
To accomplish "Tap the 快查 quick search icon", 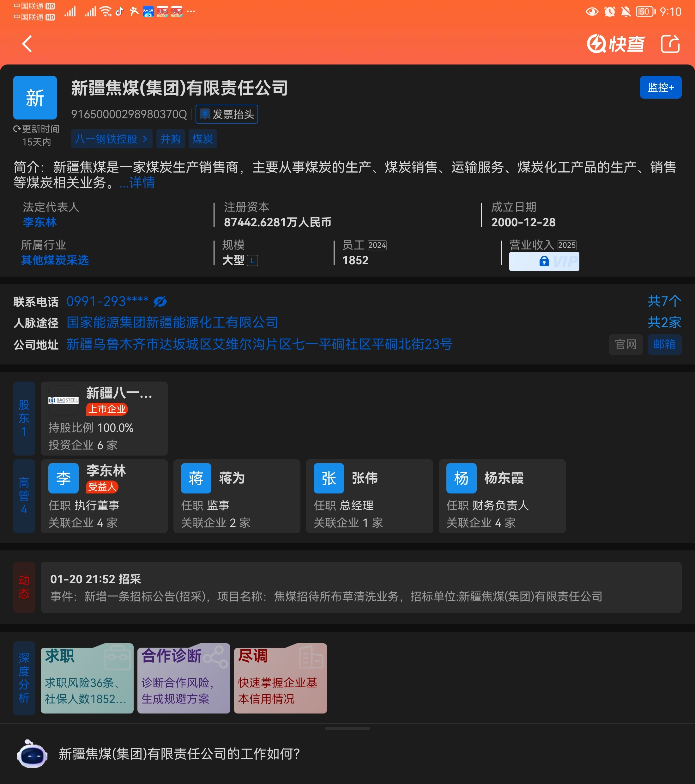I will tap(615, 44).
